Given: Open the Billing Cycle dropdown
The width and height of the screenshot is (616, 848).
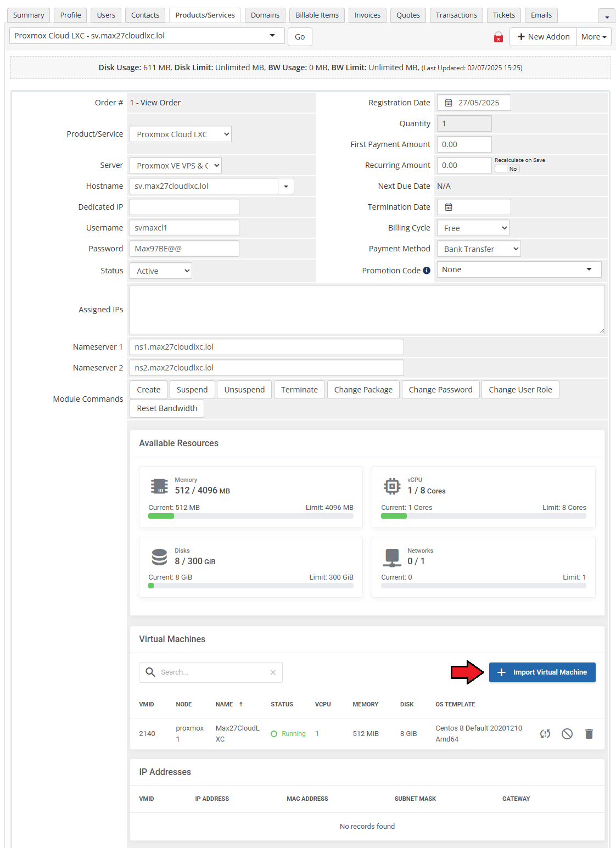Looking at the screenshot, I should point(473,228).
